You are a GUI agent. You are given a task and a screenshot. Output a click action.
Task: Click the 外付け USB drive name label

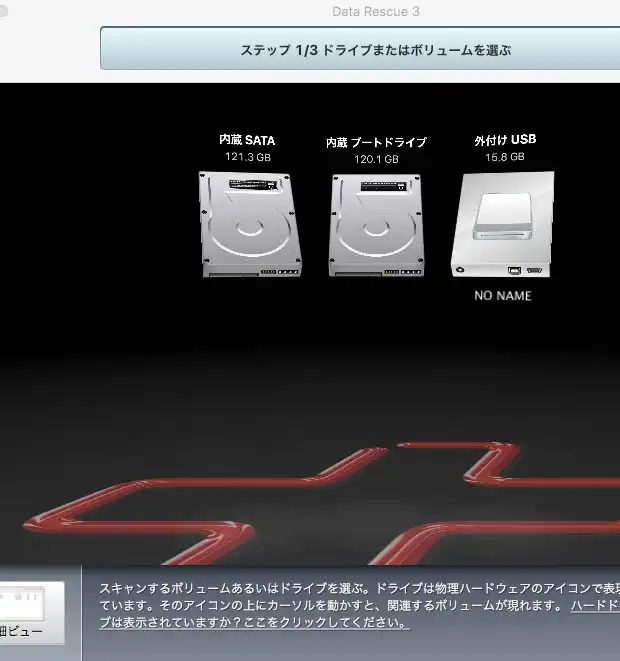[x=504, y=140]
